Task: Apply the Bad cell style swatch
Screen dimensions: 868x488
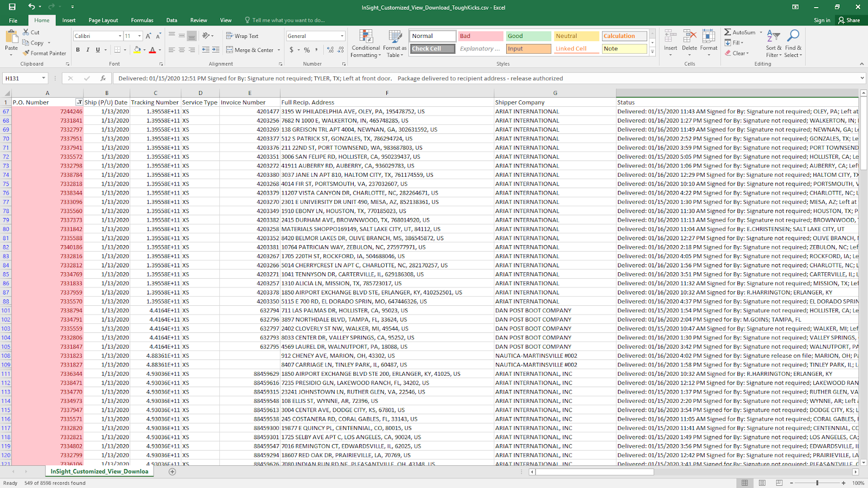Action: (x=480, y=36)
